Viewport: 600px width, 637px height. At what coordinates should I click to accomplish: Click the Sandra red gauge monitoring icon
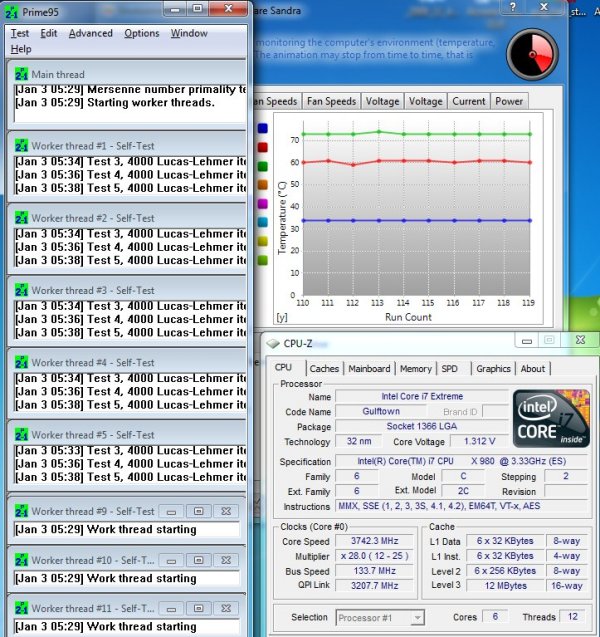(x=532, y=54)
